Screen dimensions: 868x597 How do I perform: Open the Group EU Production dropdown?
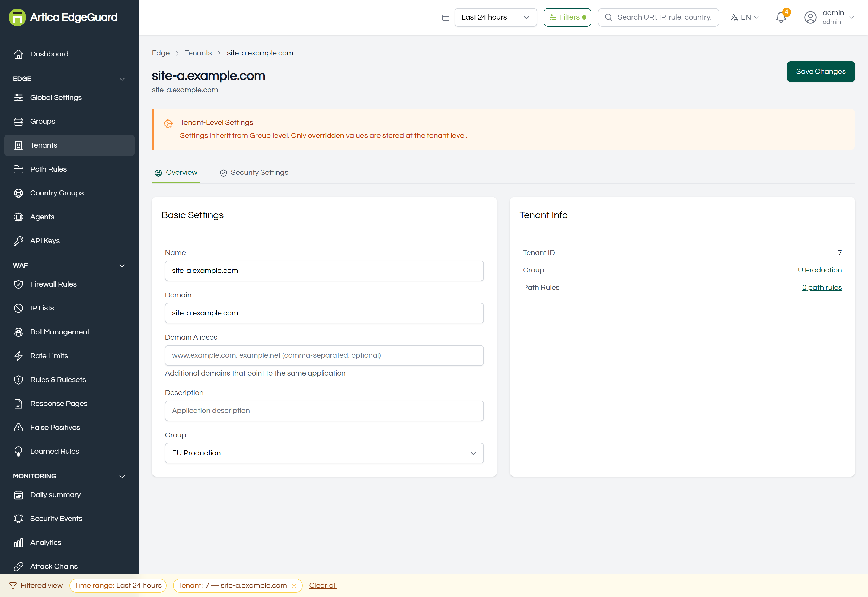(x=324, y=453)
